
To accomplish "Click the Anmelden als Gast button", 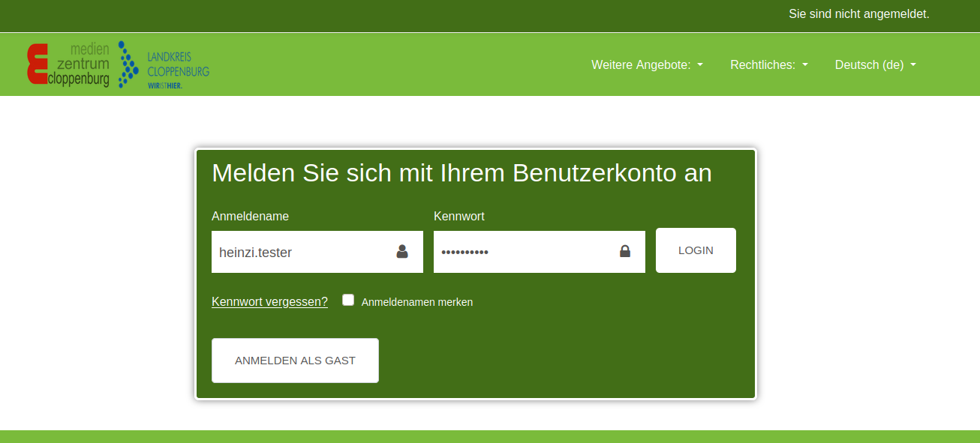I will (x=295, y=361).
